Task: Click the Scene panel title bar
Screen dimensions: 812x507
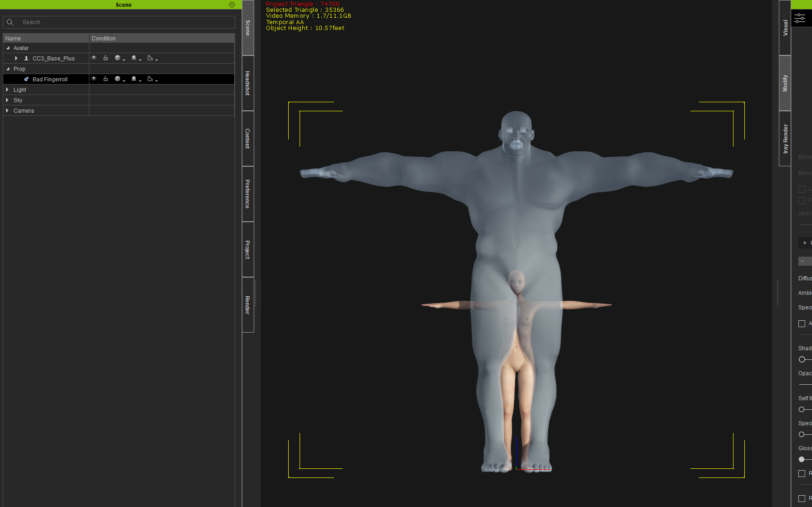Action: tap(121, 5)
